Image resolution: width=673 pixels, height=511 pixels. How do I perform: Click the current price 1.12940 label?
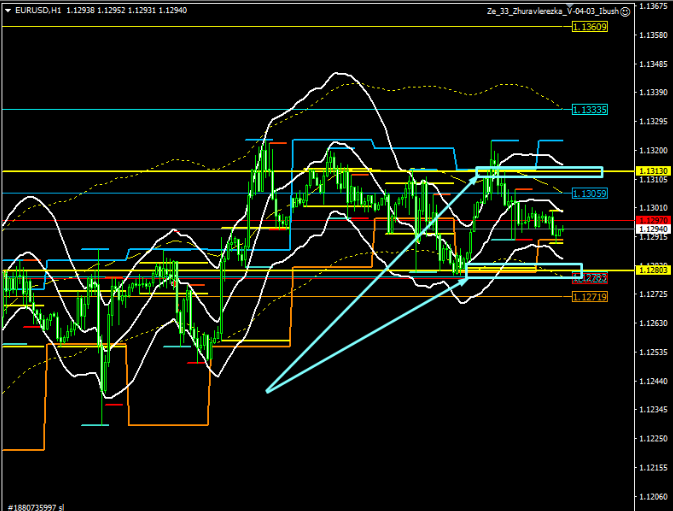pos(653,229)
